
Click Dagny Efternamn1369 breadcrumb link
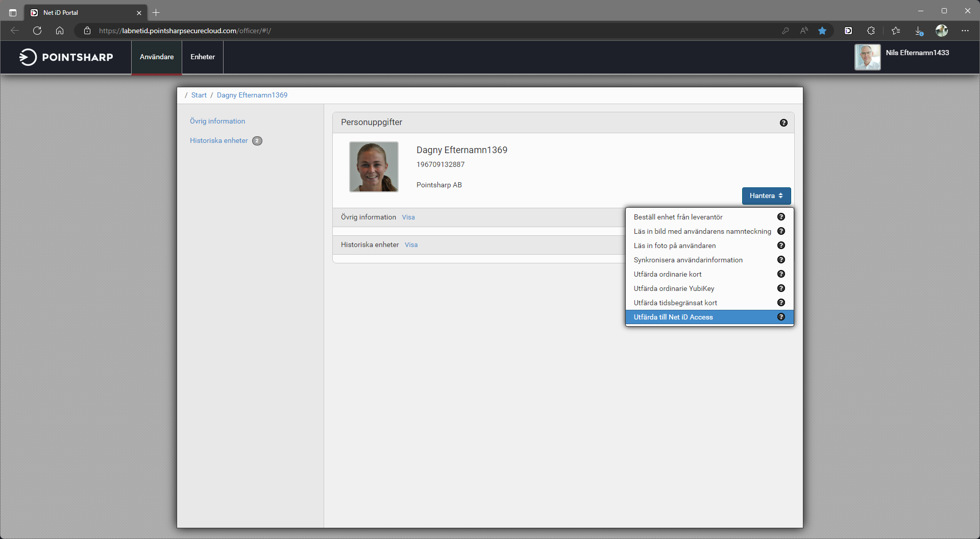tap(252, 95)
